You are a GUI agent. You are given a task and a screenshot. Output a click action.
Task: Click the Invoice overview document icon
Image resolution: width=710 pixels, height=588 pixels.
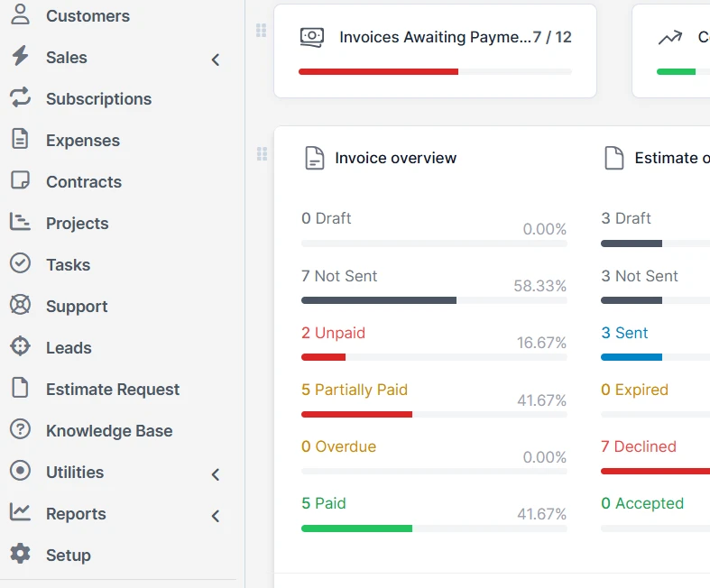314,158
